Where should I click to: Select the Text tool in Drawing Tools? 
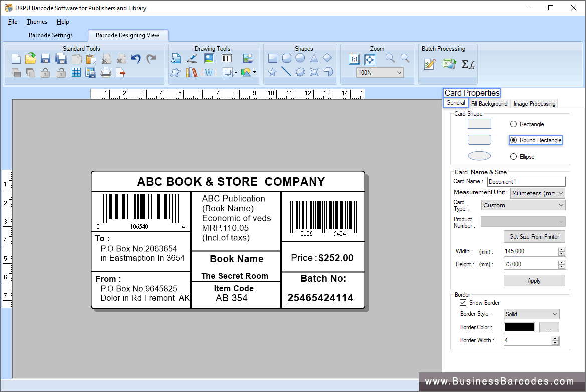point(176,58)
